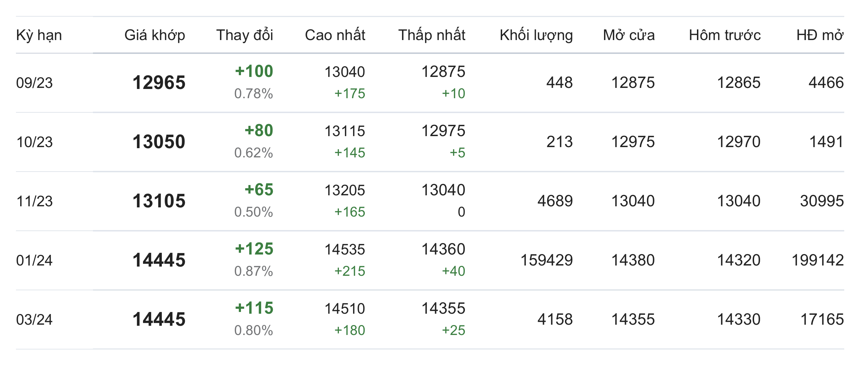Click the Kỳ hạn column header
The width and height of the screenshot is (868, 369).
[39, 35]
